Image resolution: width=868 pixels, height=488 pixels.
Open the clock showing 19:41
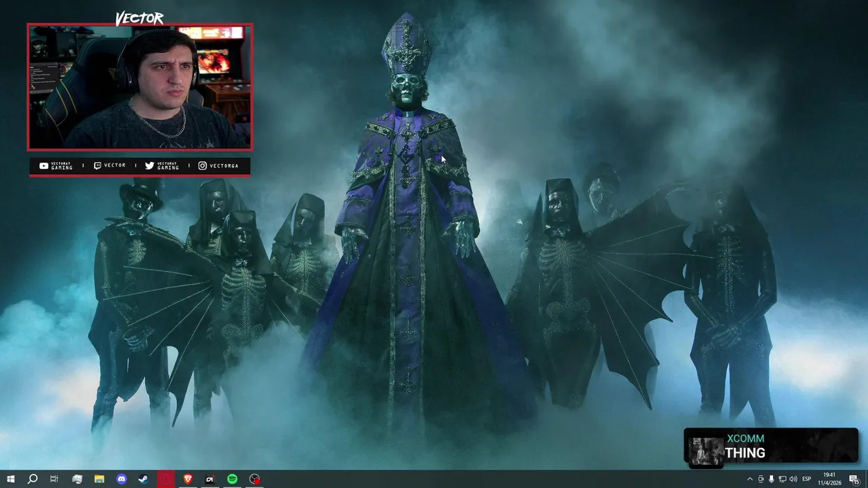point(829,479)
